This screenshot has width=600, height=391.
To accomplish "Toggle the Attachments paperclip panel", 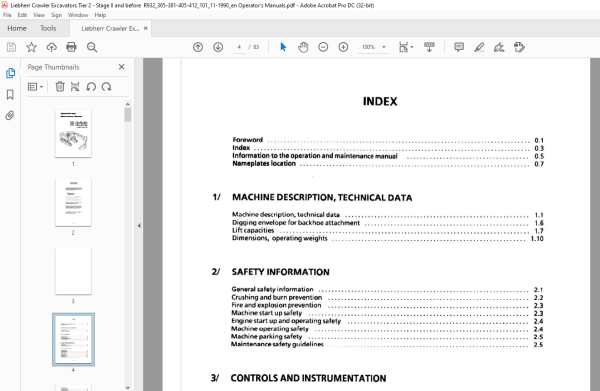I will pos(10,115).
